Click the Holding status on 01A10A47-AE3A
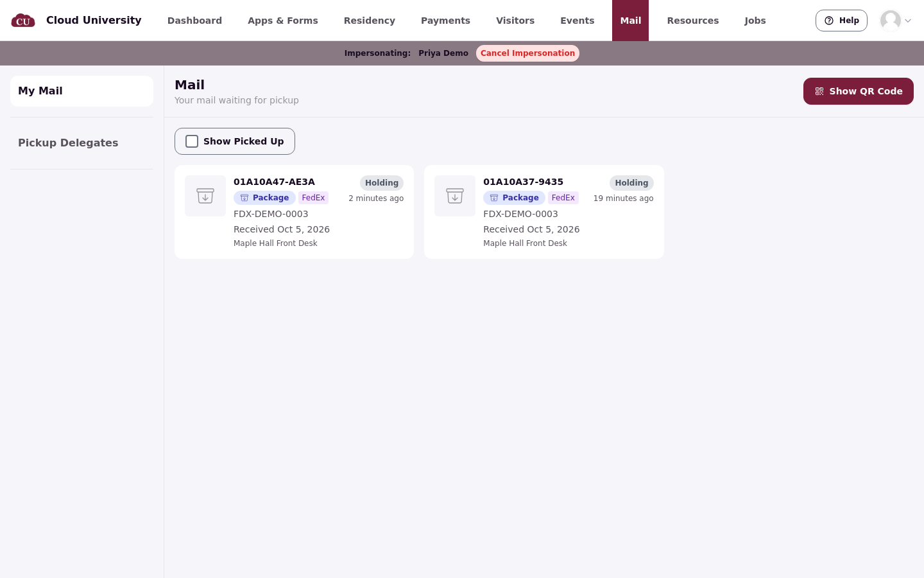The height and width of the screenshot is (578, 924). point(382,183)
